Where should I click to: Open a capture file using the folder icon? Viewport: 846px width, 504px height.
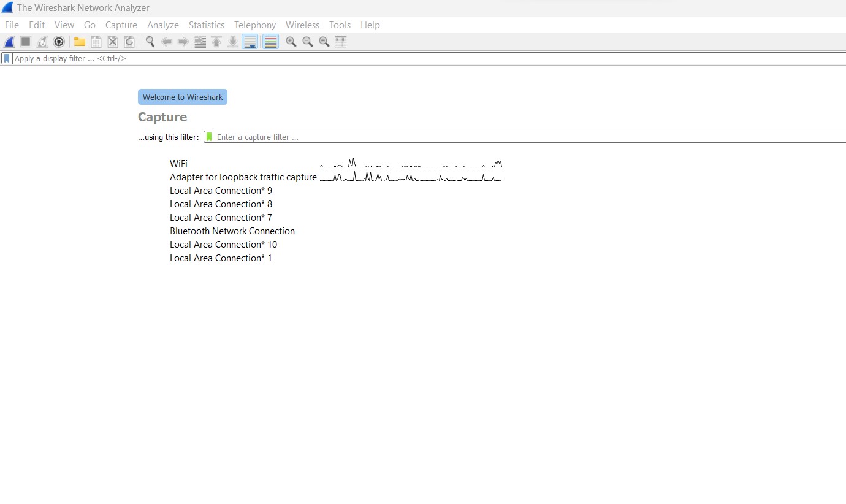[79, 42]
